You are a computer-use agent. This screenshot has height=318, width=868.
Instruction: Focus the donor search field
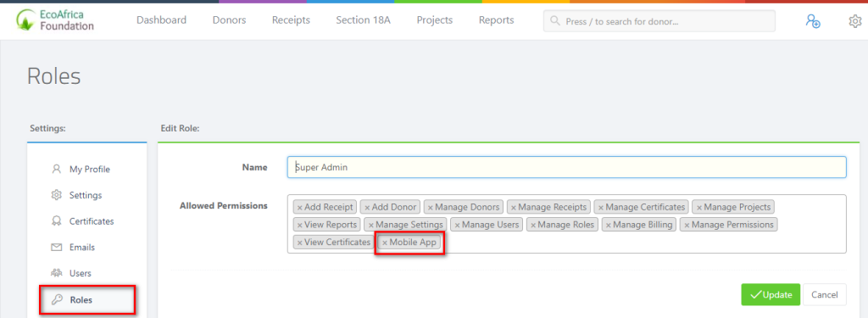[x=659, y=21]
